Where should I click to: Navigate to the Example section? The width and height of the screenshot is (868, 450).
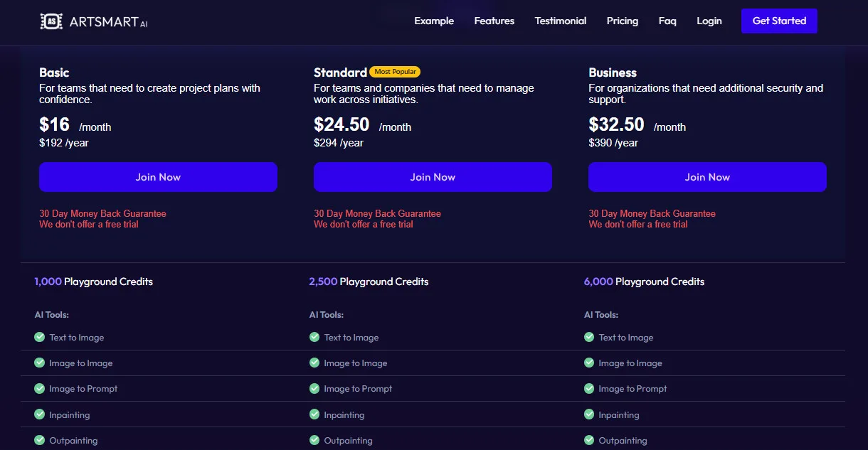(433, 21)
